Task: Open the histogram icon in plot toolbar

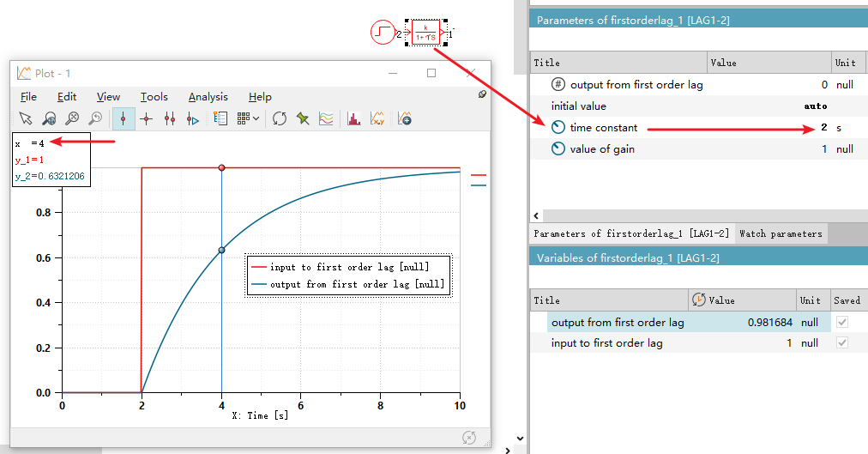Action: (353, 119)
